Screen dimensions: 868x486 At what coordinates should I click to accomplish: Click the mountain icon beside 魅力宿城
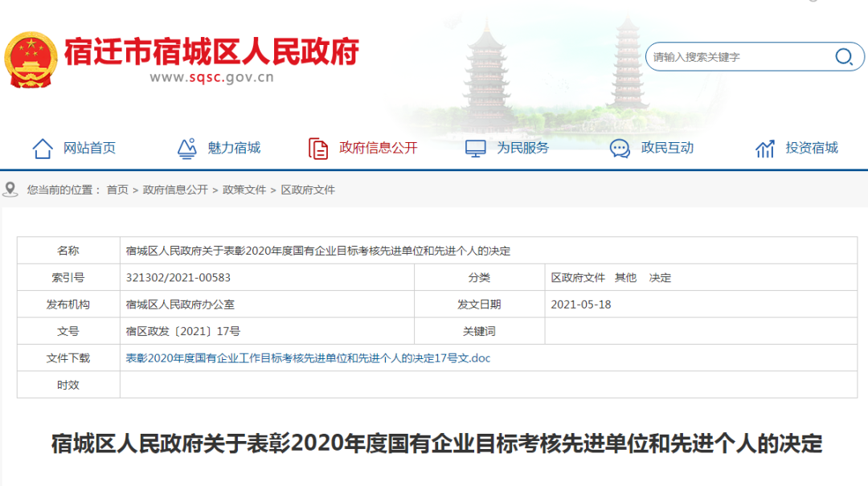point(187,149)
